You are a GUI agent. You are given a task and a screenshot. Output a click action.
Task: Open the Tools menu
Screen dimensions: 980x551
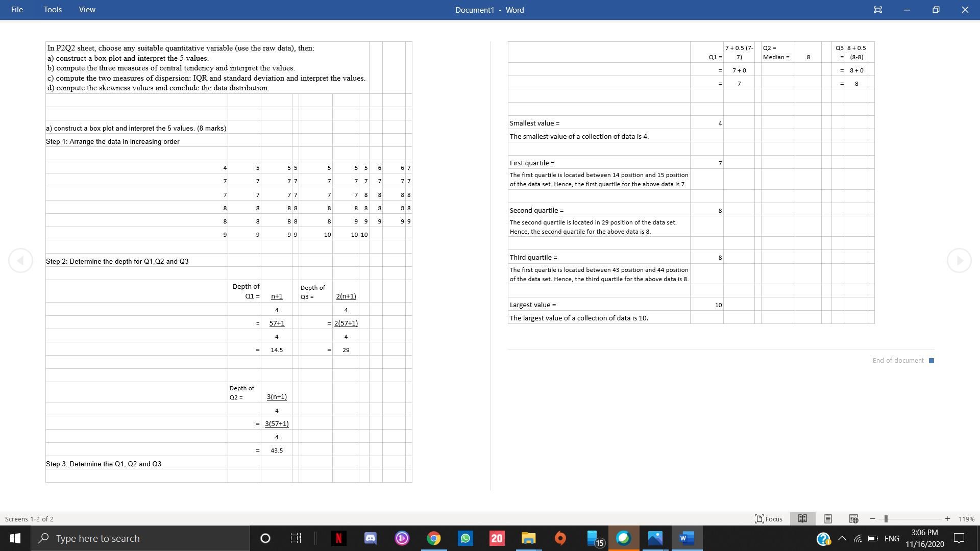(x=53, y=10)
